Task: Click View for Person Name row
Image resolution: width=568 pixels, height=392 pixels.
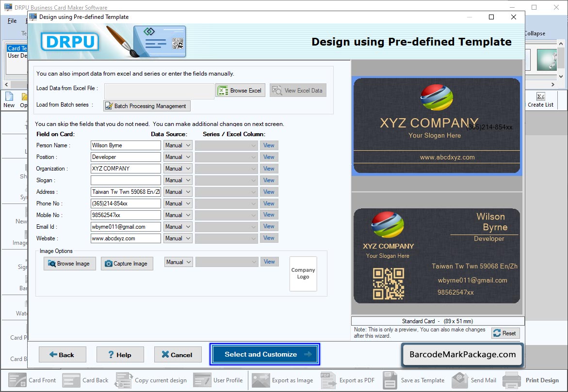Action: pyautogui.click(x=269, y=145)
